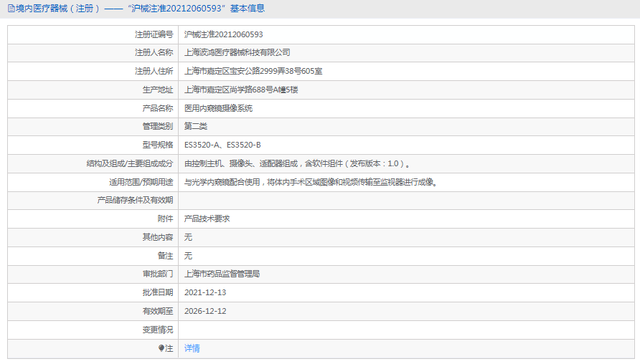The height and width of the screenshot is (364, 640).
Task: Click the 生产地址 label
Action: tap(158, 90)
